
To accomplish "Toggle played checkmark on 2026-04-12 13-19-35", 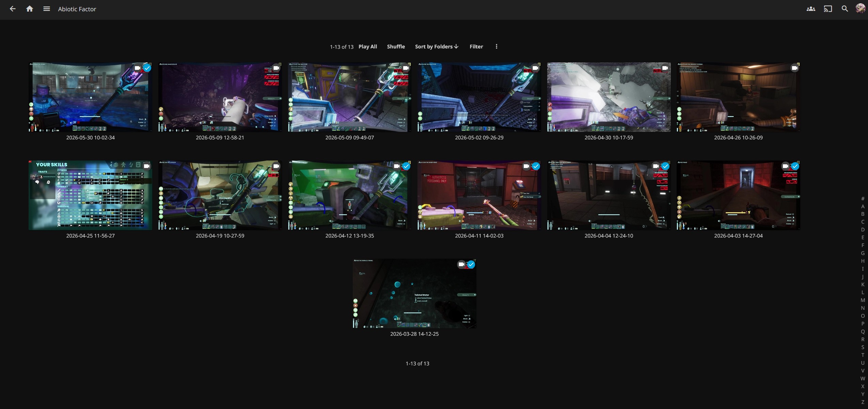I will [x=406, y=166].
